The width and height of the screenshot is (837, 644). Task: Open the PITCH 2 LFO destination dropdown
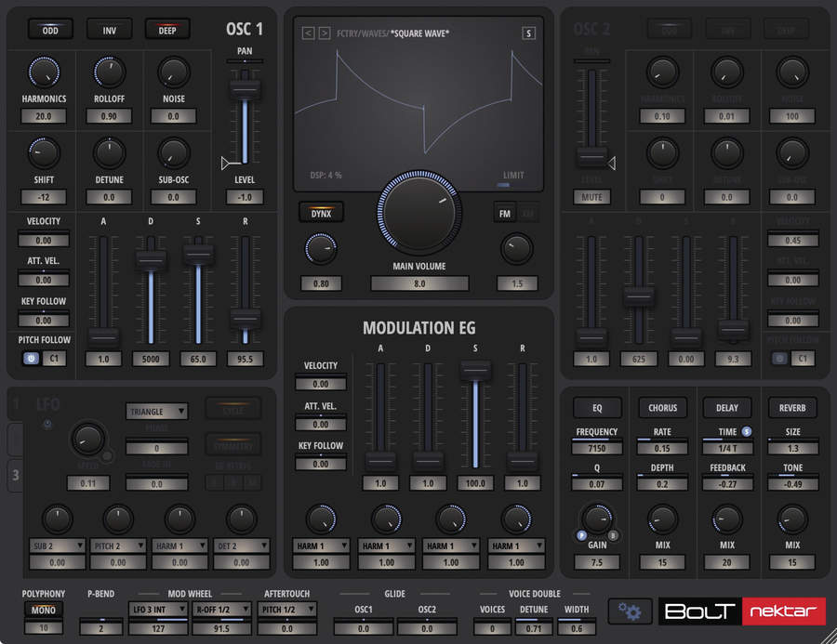[118, 545]
